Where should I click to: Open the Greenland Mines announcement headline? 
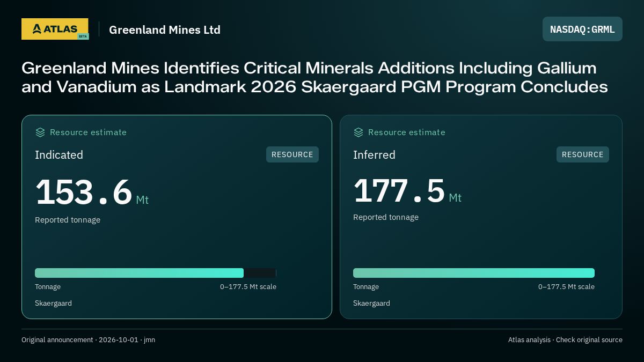(x=314, y=77)
